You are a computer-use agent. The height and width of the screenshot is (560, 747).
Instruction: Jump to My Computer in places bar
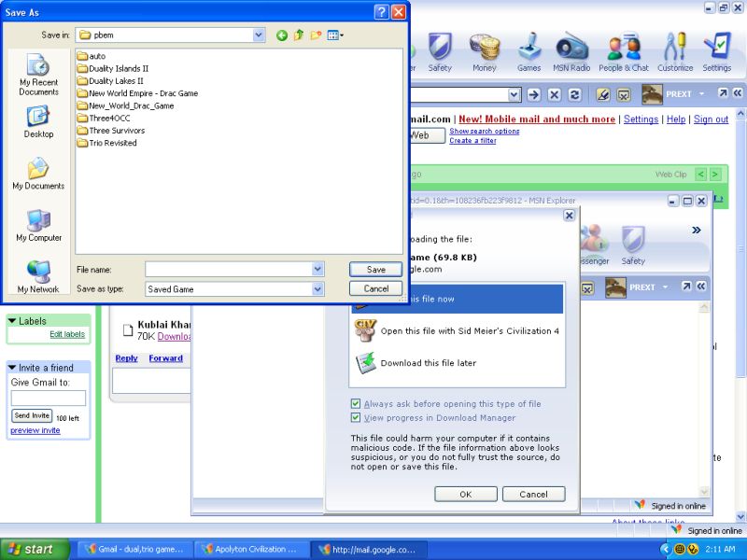(x=38, y=225)
